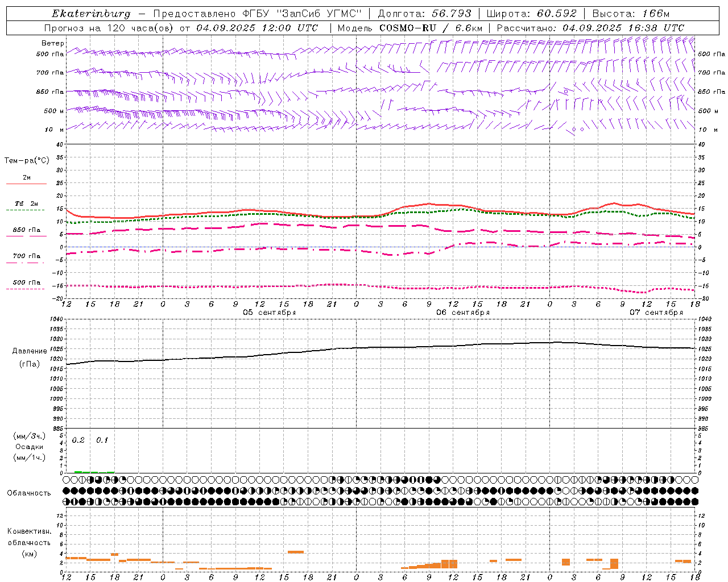Click the (гПа) pressure unit label
728x582 pixels.
tap(30, 364)
